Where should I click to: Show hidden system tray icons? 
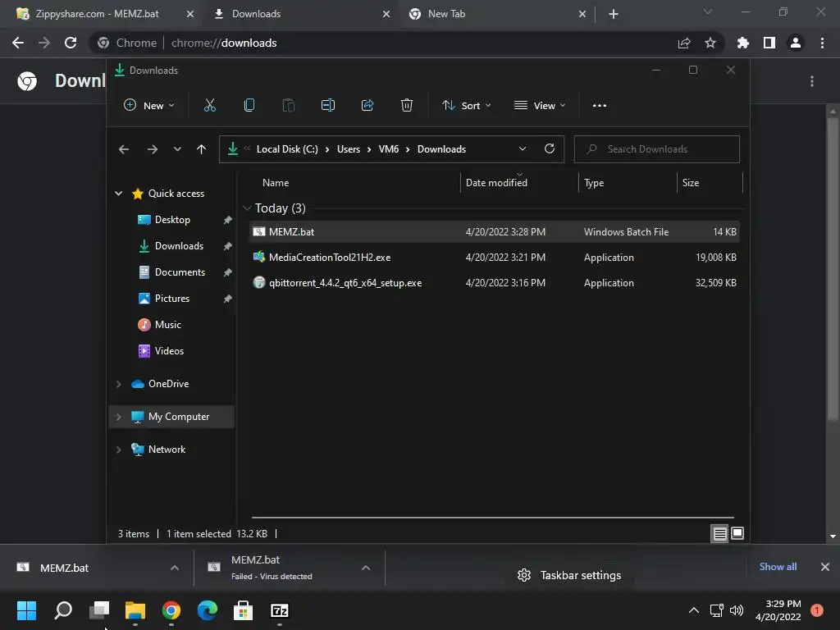click(x=694, y=610)
